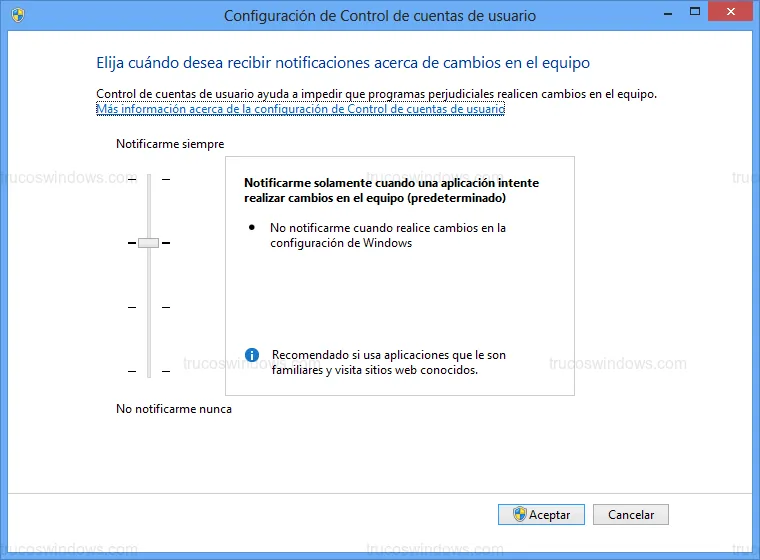Click the window title bar text
Screen dimensions: 760x560
point(379,16)
